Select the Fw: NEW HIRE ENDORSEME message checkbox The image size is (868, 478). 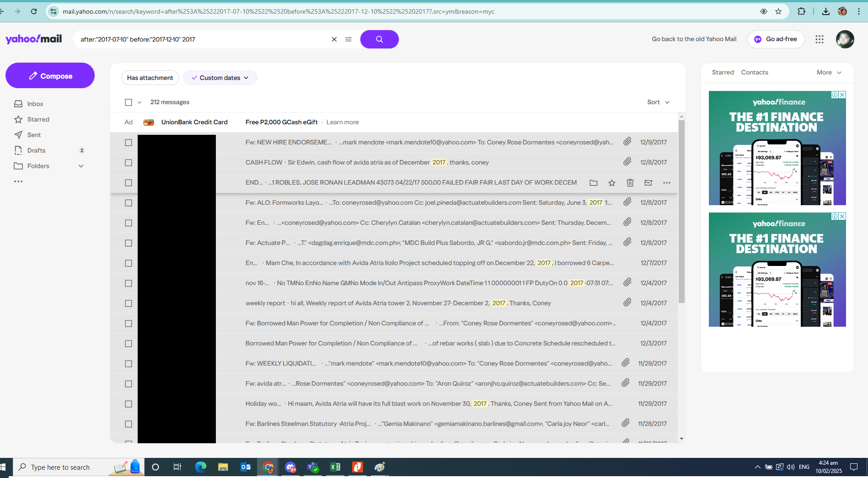pos(129,143)
